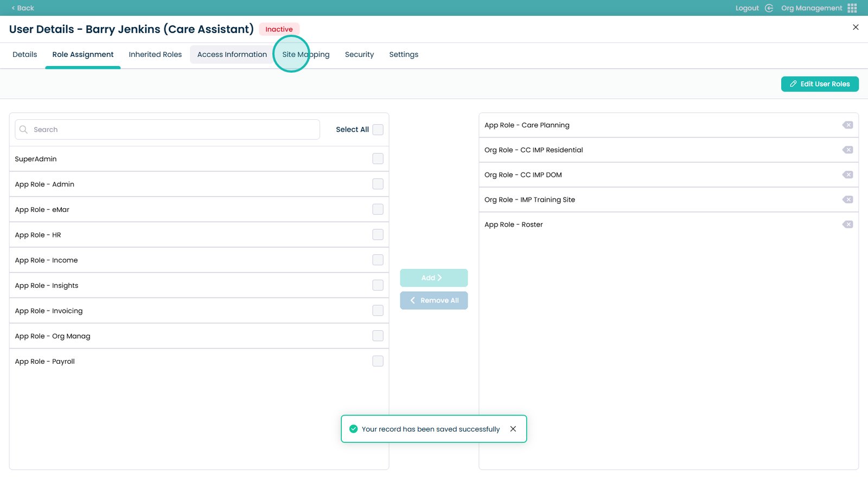Click the Back link in the top bar
This screenshot has height=488, width=868.
23,8
